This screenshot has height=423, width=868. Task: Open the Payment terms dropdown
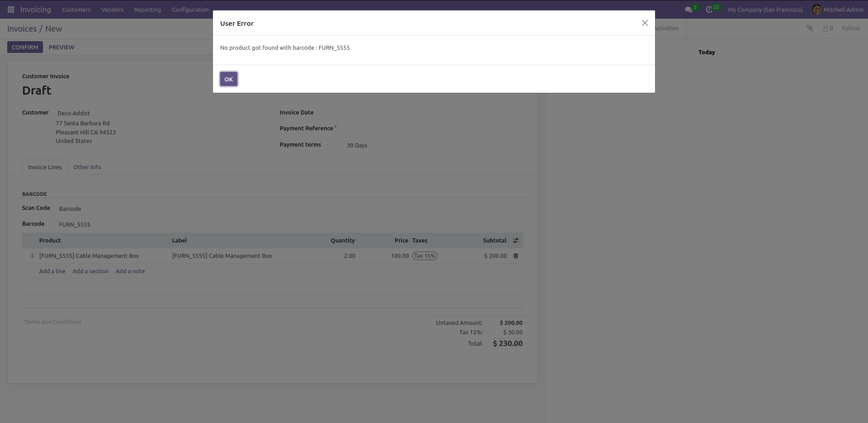(x=434, y=145)
